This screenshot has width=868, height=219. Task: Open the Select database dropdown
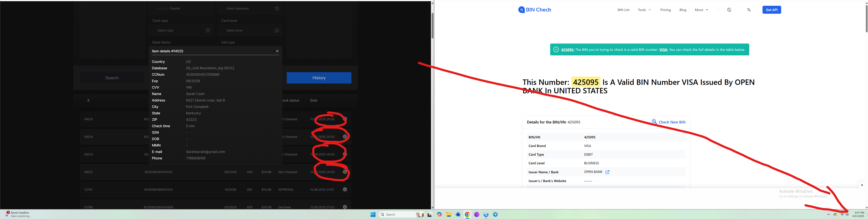click(250, 8)
